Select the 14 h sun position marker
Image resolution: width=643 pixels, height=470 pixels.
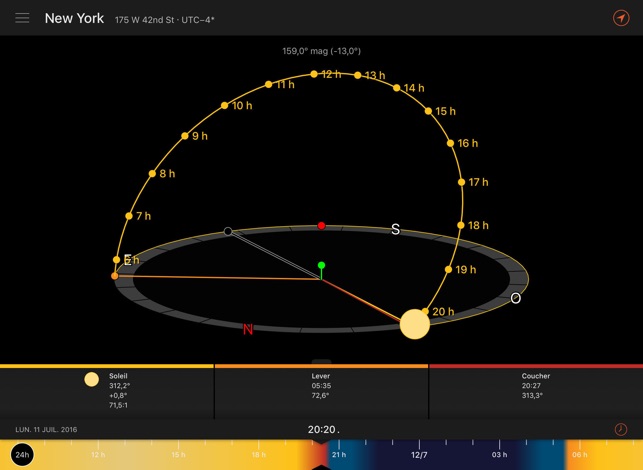point(397,88)
